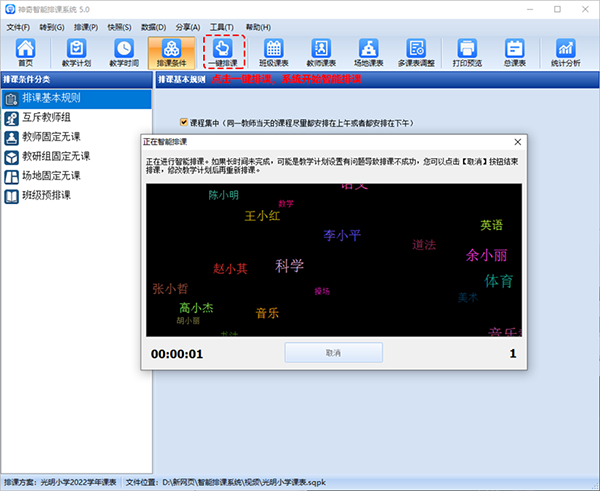Click the 取消 button in dialog
Screen dimensions: 600x491
(333, 353)
